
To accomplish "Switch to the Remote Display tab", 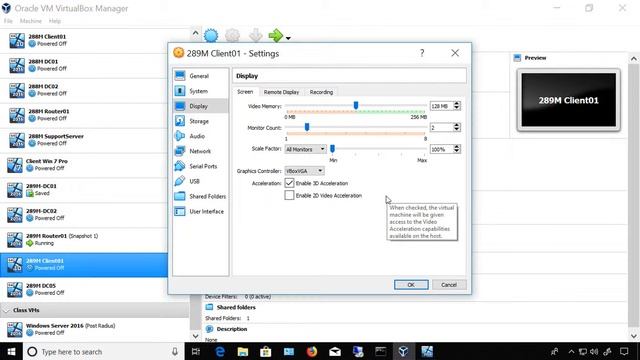I will click(281, 92).
